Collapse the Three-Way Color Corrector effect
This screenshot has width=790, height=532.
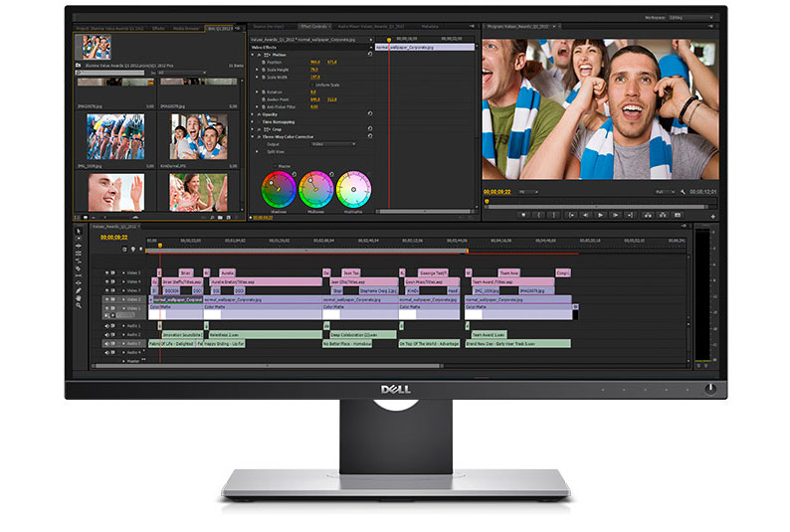(253, 136)
